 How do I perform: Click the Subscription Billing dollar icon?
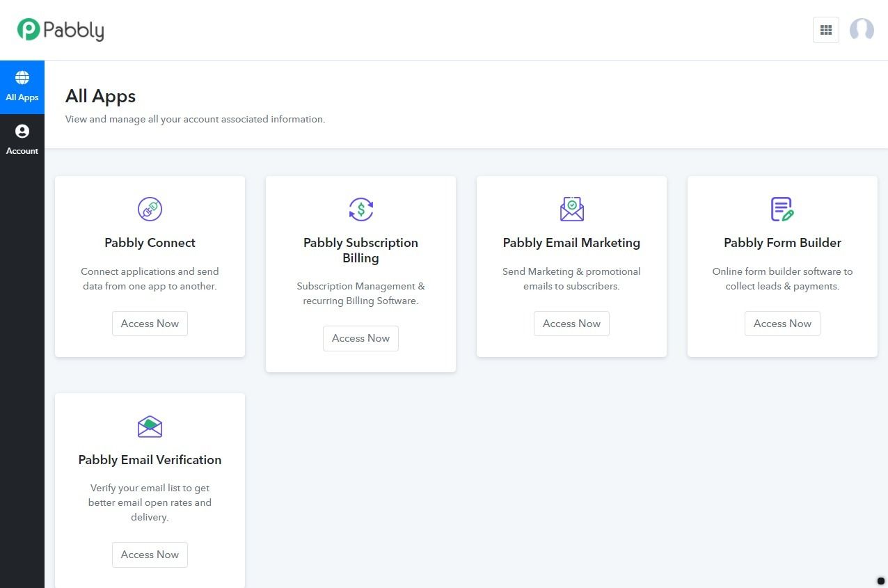tap(360, 209)
